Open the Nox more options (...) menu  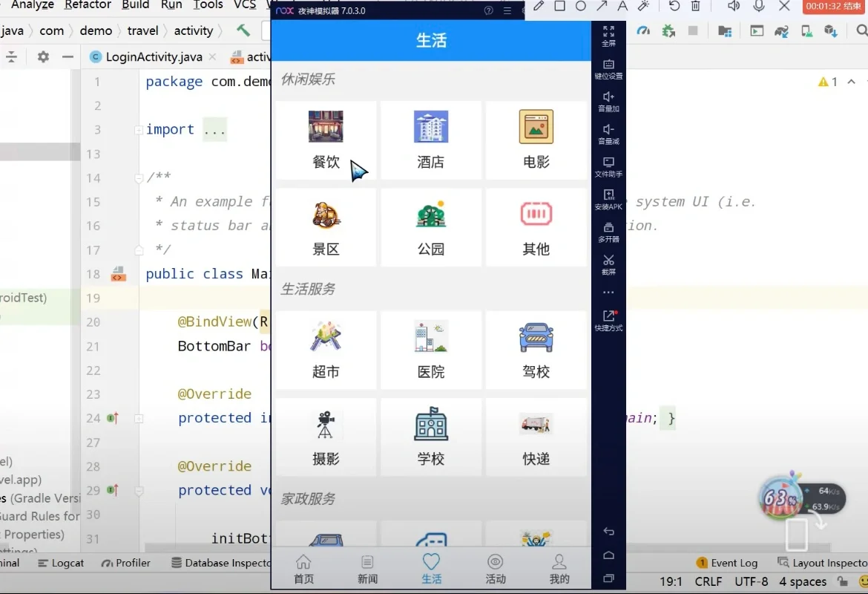[608, 293]
